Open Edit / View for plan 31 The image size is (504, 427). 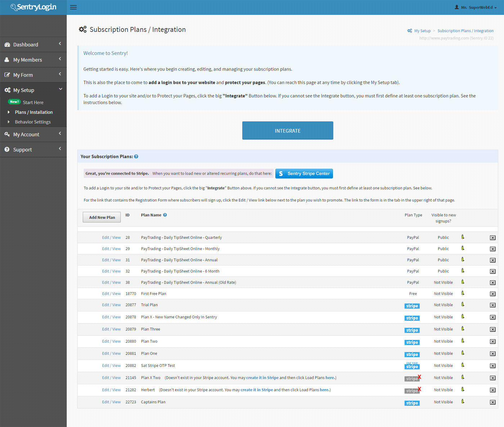111,260
